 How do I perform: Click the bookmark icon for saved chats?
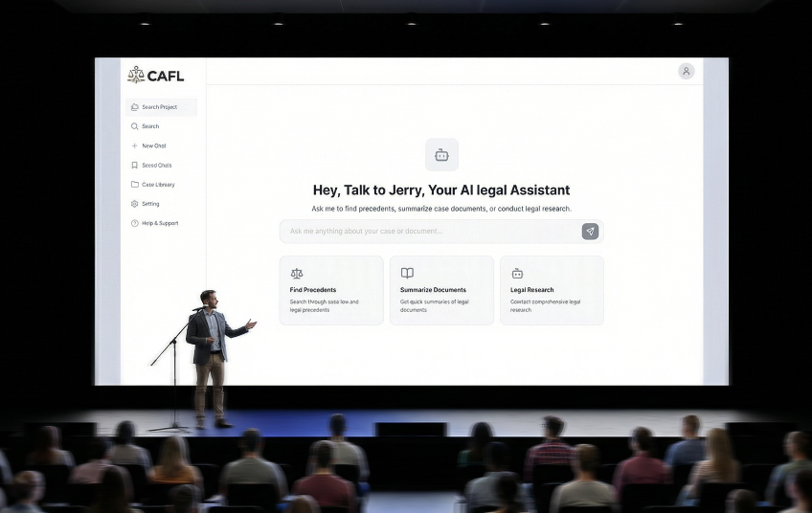[135, 166]
